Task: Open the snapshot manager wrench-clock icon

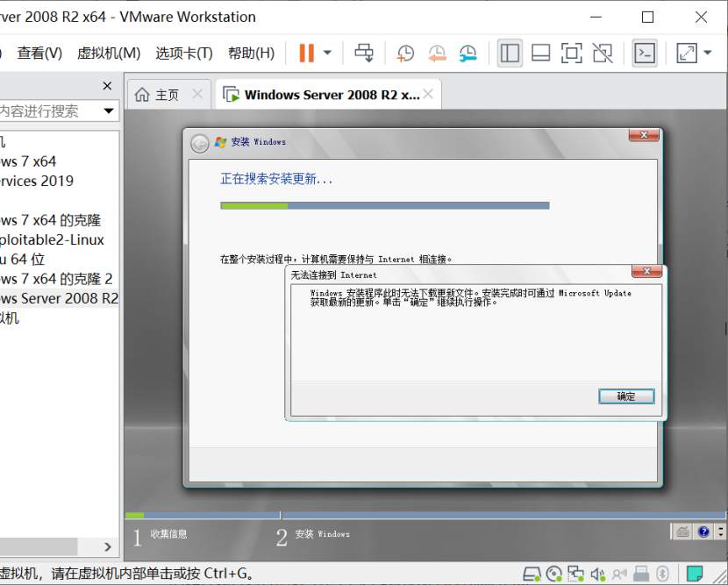Action: pos(468,53)
